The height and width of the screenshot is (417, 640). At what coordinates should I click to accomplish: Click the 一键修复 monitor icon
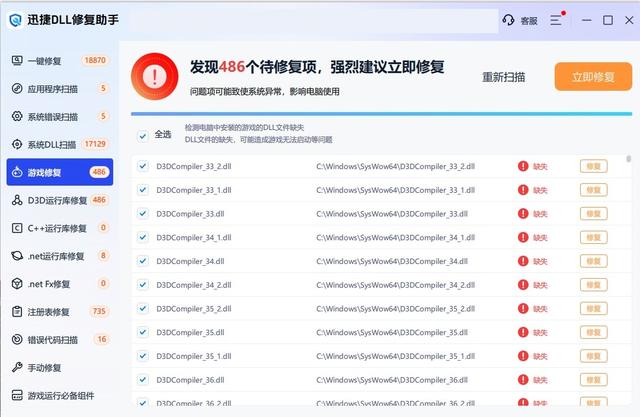point(17,61)
